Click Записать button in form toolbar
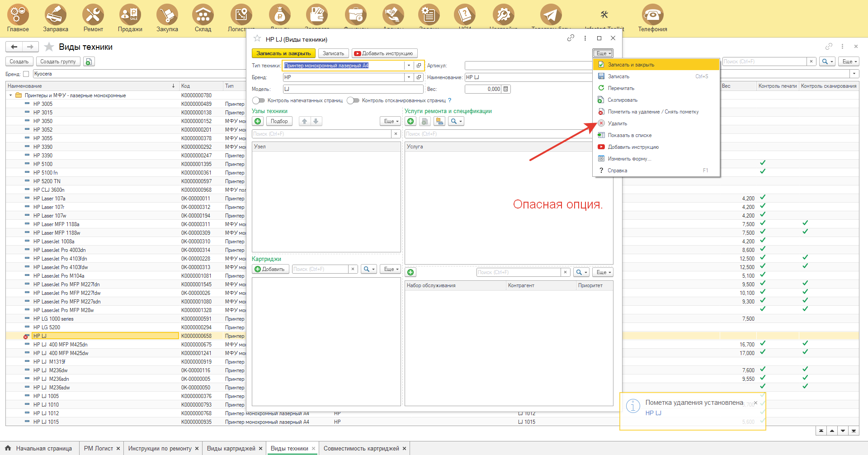 click(x=333, y=53)
